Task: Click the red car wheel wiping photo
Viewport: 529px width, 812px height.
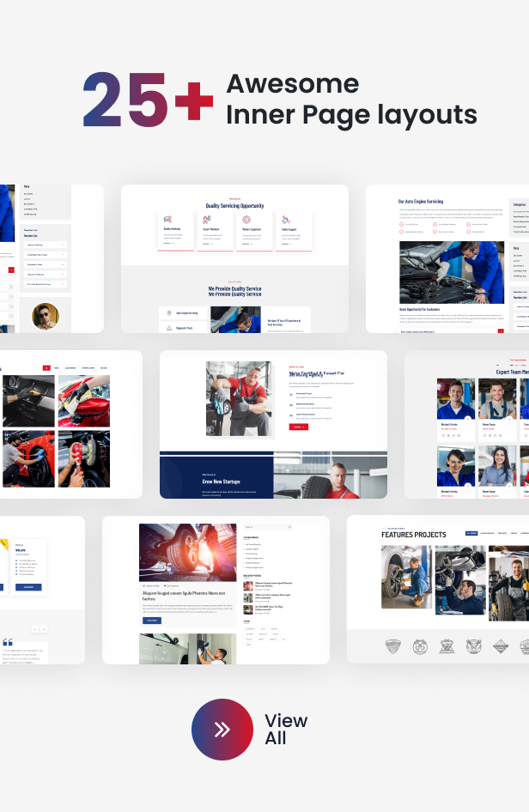Action: tap(28, 459)
